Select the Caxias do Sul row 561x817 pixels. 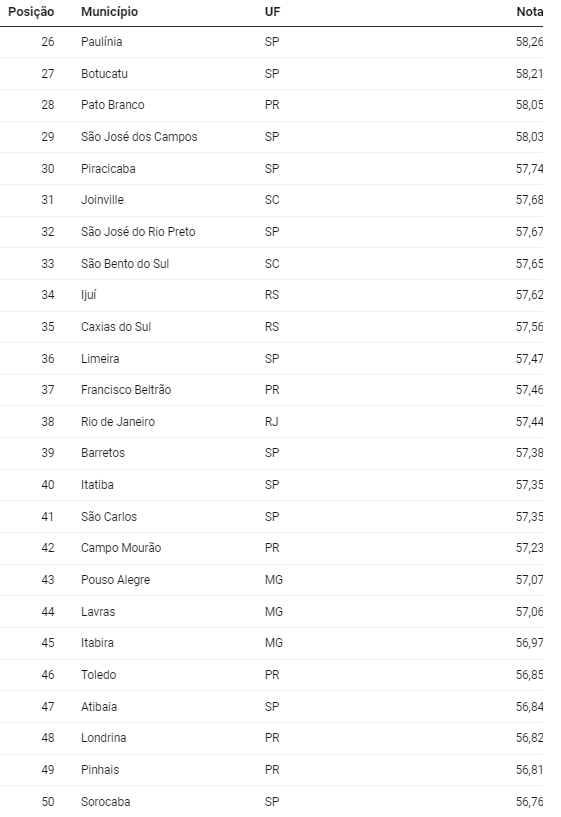271,327
